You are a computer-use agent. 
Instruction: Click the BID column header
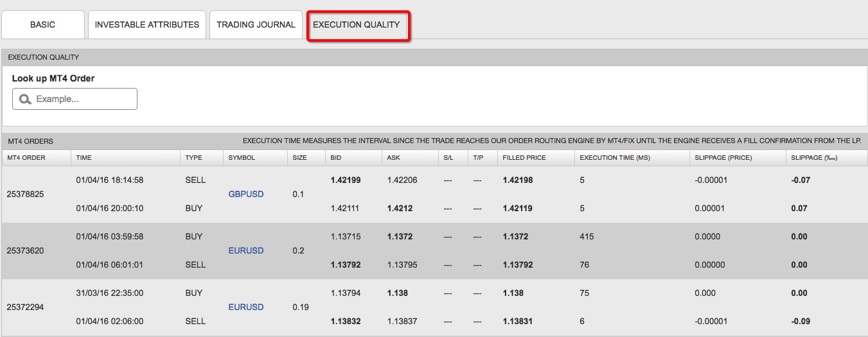(x=353, y=158)
